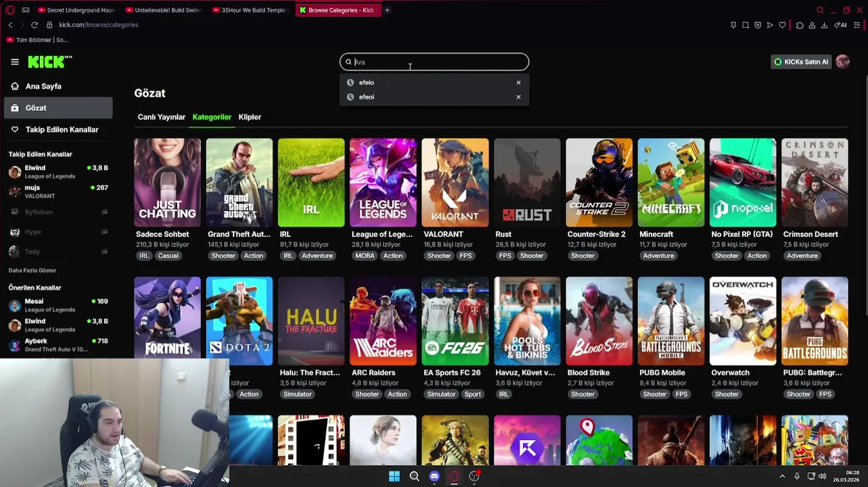Screen dimensions: 868x487
Task: Open the Kick hamburger sidebar menu
Action: [x=15, y=62]
